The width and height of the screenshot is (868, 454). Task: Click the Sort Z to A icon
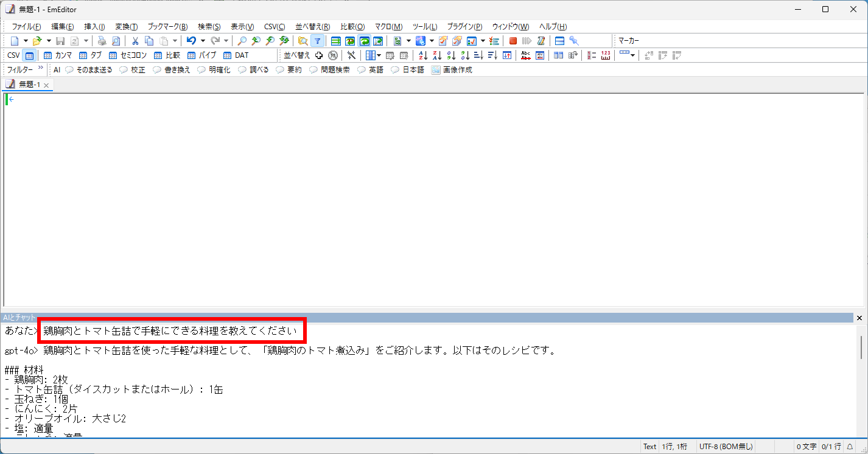[437, 55]
